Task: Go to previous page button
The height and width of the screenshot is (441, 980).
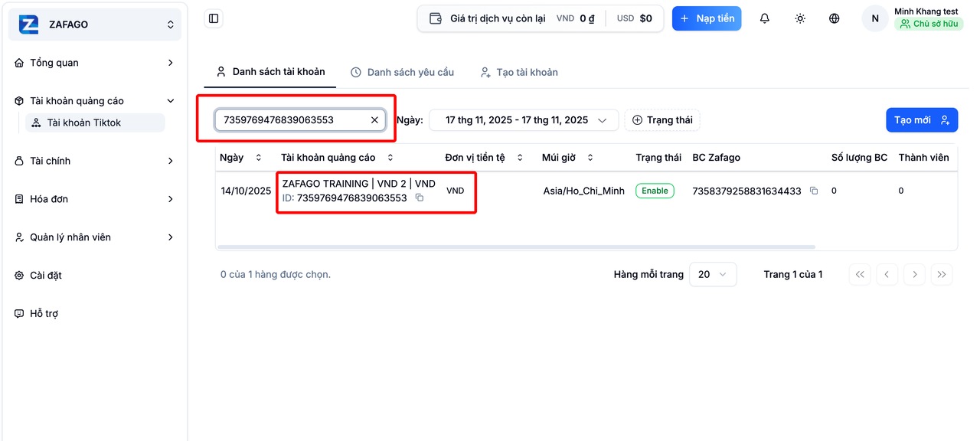Action: click(x=887, y=274)
